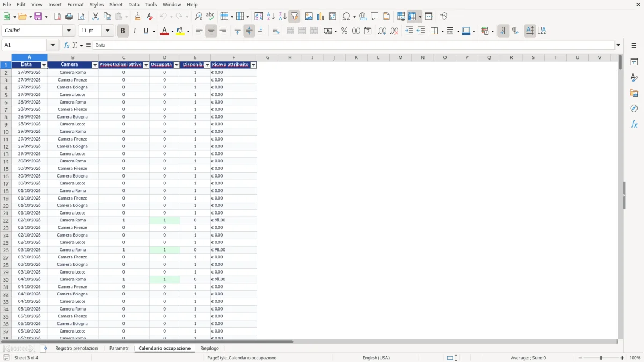644x362 pixels.
Task: Insert chart icon
Action: pos(321,17)
